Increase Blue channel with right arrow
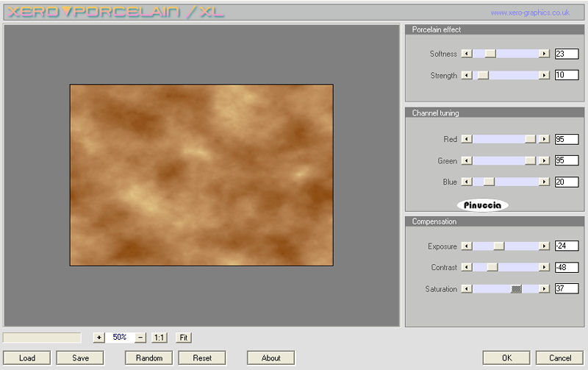This screenshot has width=588, height=370. click(544, 182)
